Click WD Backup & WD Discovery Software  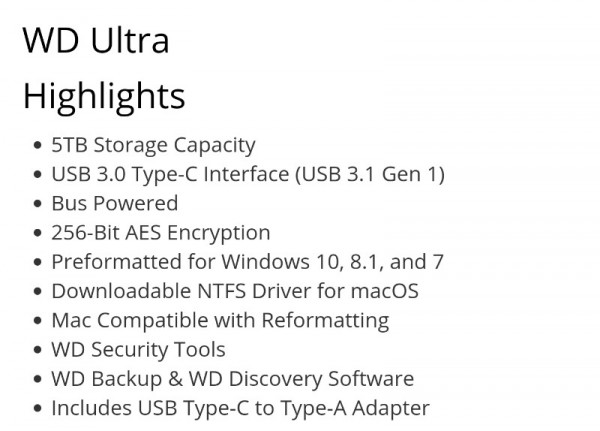pyautogui.click(x=233, y=379)
